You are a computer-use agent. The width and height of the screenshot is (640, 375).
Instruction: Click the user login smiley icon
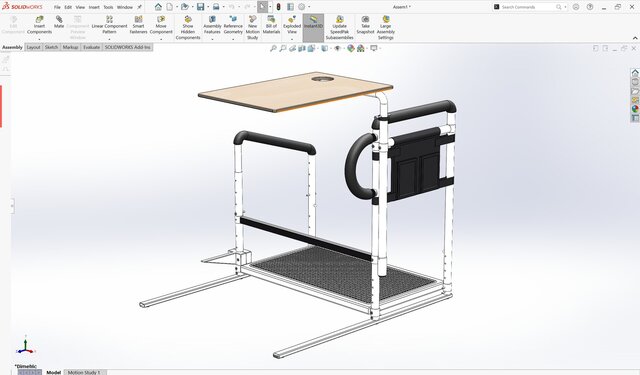[x=576, y=7]
